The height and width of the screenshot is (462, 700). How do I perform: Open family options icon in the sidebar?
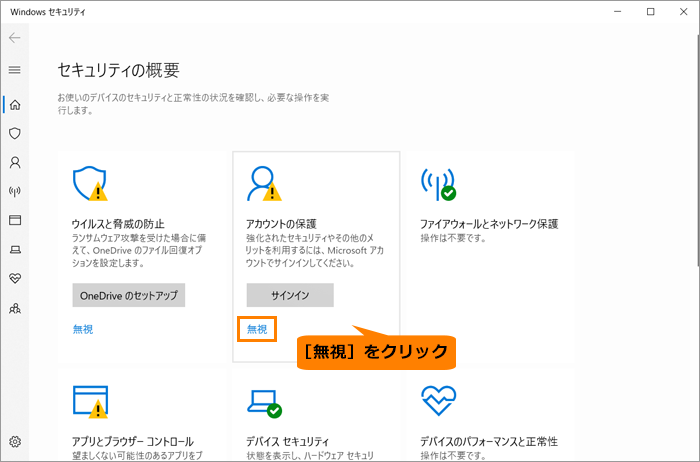(x=15, y=308)
